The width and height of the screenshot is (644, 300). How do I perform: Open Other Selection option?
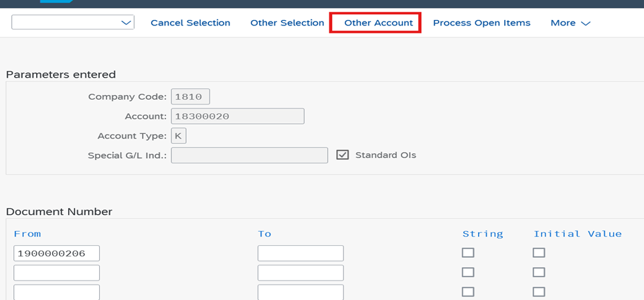(287, 23)
